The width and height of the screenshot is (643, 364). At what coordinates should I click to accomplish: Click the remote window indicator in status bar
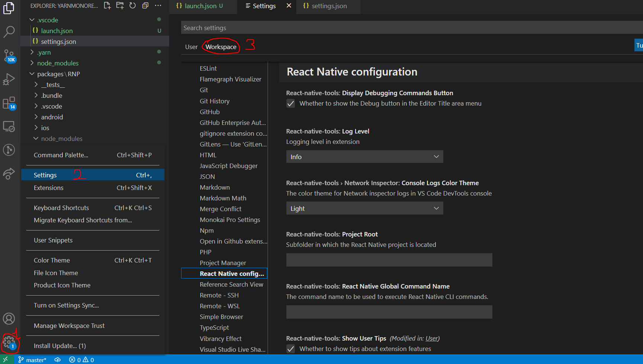[6, 360]
